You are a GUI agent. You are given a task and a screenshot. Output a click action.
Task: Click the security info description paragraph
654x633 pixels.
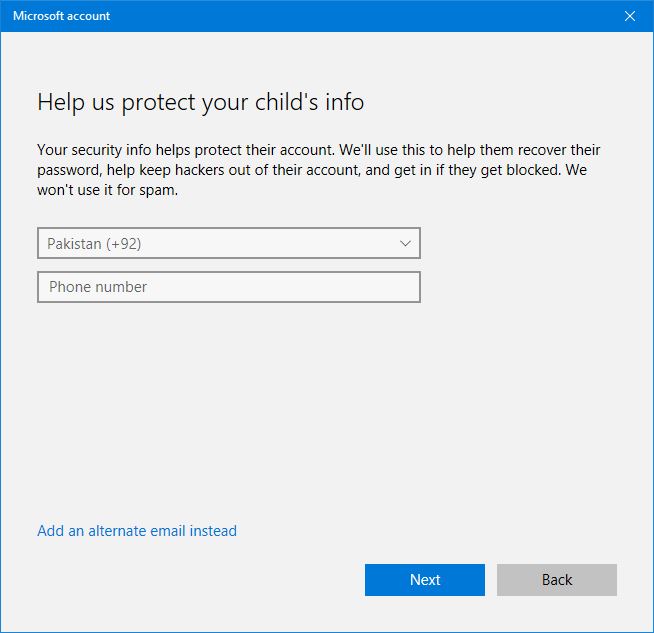[x=318, y=170]
